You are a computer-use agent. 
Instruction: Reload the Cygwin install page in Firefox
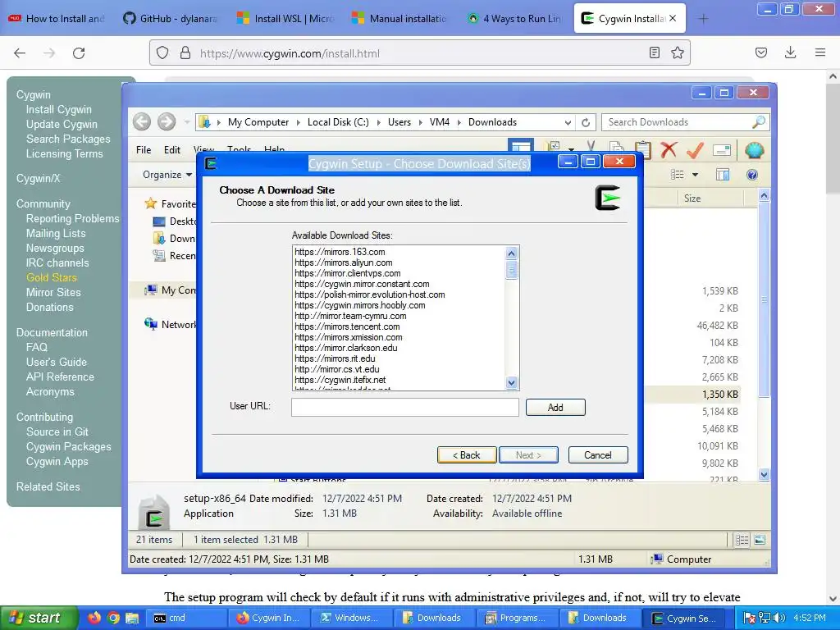tap(79, 53)
